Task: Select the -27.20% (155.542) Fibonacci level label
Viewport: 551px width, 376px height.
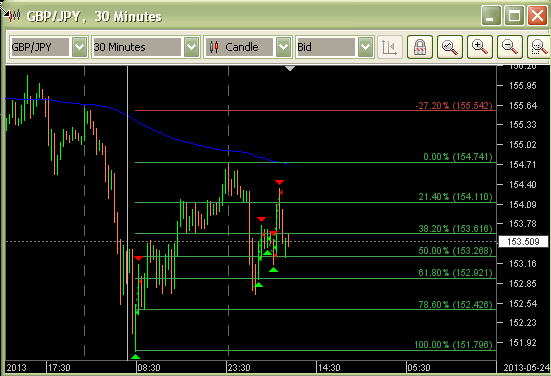Action: [x=454, y=105]
